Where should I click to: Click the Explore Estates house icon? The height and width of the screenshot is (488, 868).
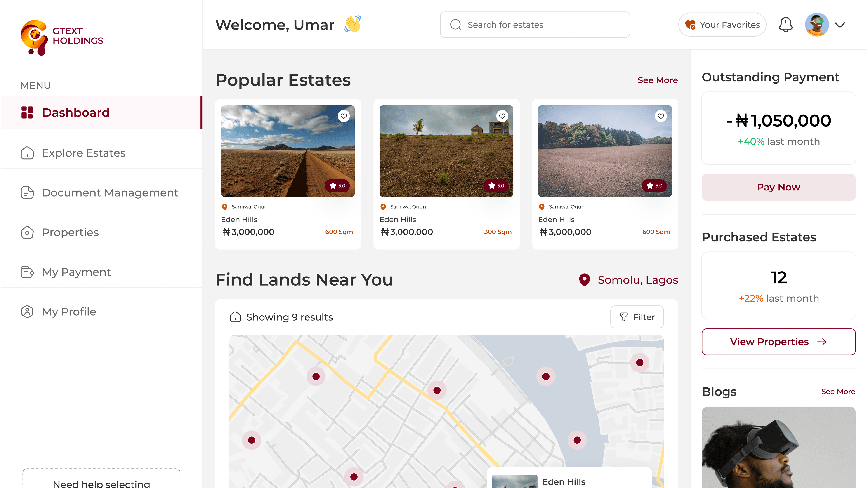[x=27, y=152]
